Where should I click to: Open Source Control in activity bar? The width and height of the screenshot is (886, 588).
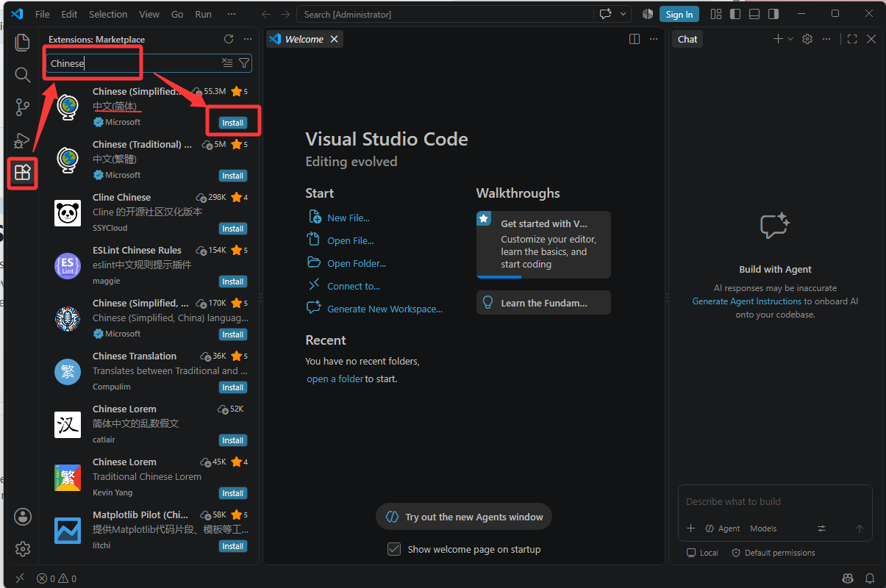tap(22, 107)
